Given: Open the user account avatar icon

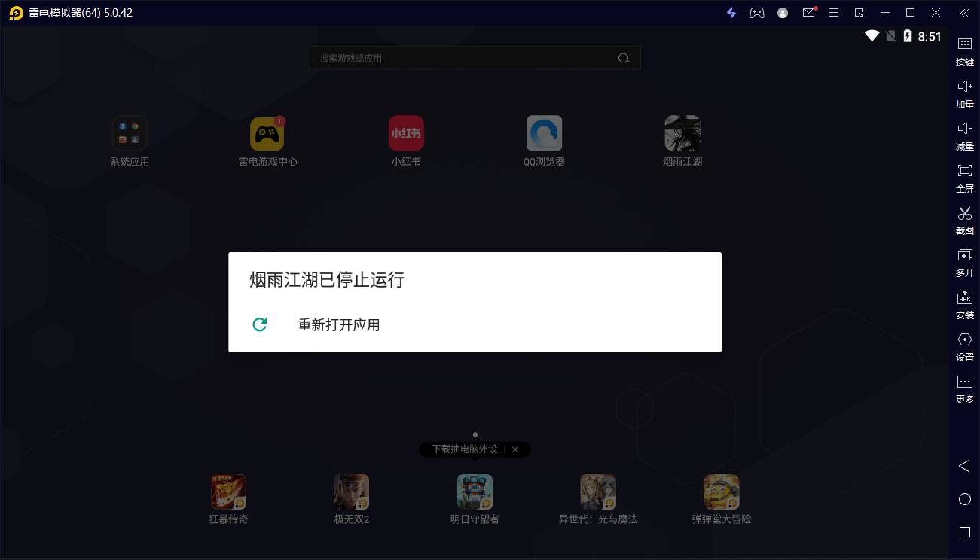Looking at the screenshot, I should click(783, 13).
